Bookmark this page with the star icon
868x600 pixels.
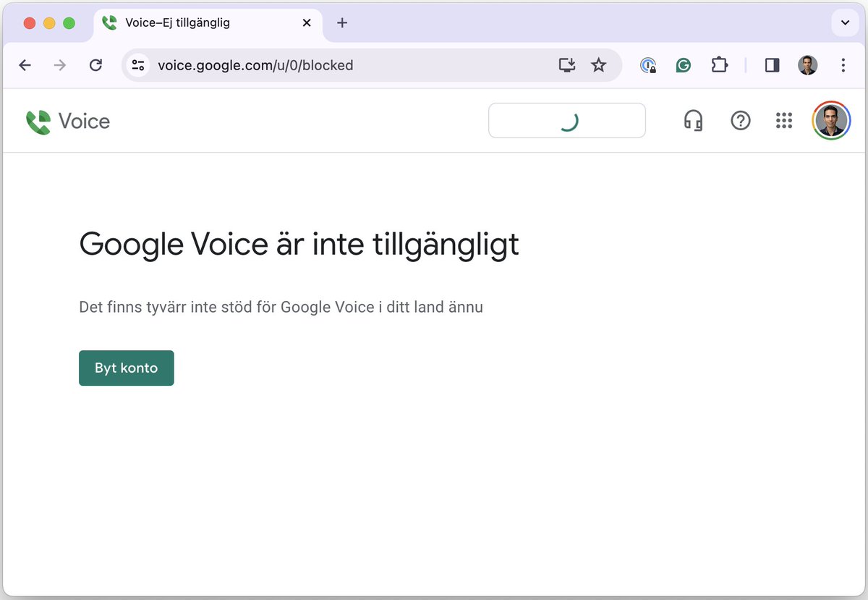598,65
